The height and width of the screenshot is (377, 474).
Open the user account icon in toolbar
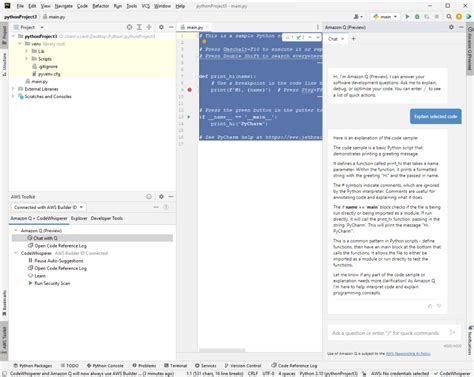click(358, 16)
